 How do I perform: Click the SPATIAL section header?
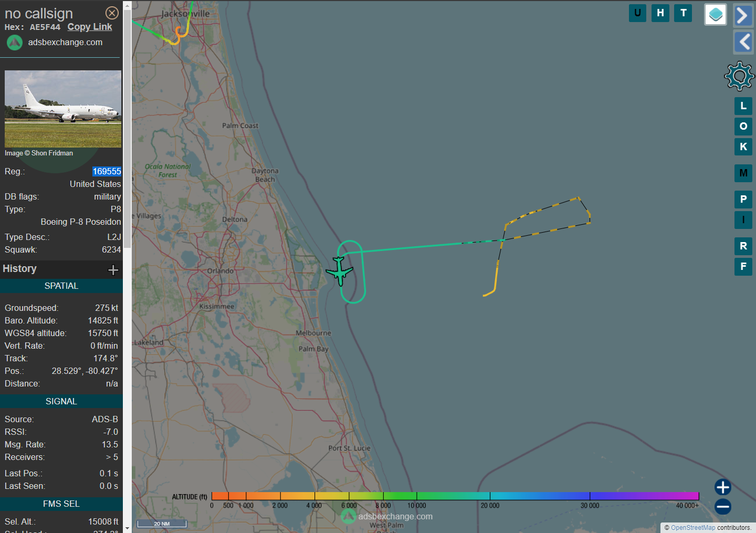click(x=61, y=286)
